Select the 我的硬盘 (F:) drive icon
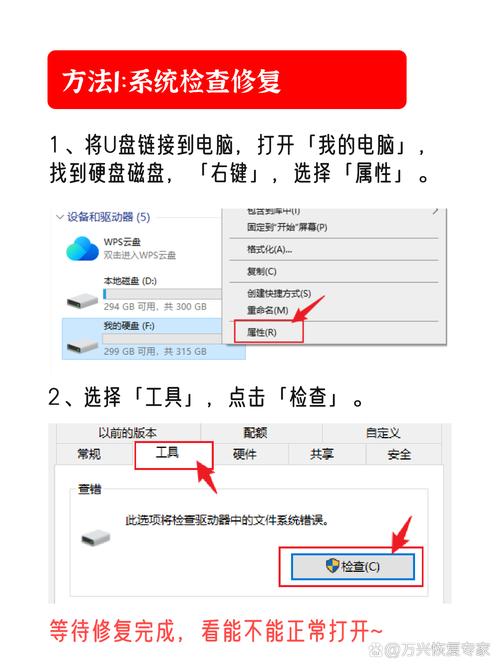 [x=83, y=346]
